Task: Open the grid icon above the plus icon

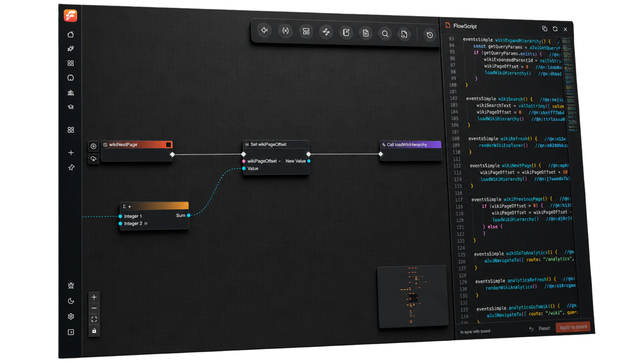Action: 71,130
